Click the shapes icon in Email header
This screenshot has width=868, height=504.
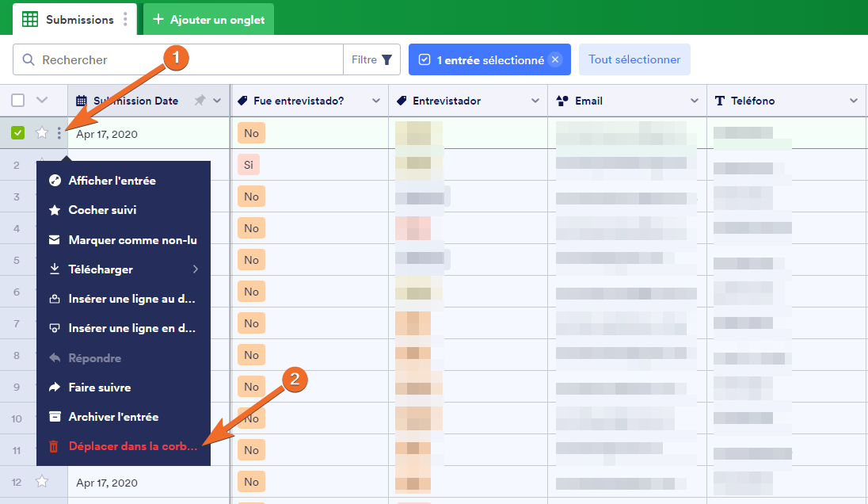(562, 101)
